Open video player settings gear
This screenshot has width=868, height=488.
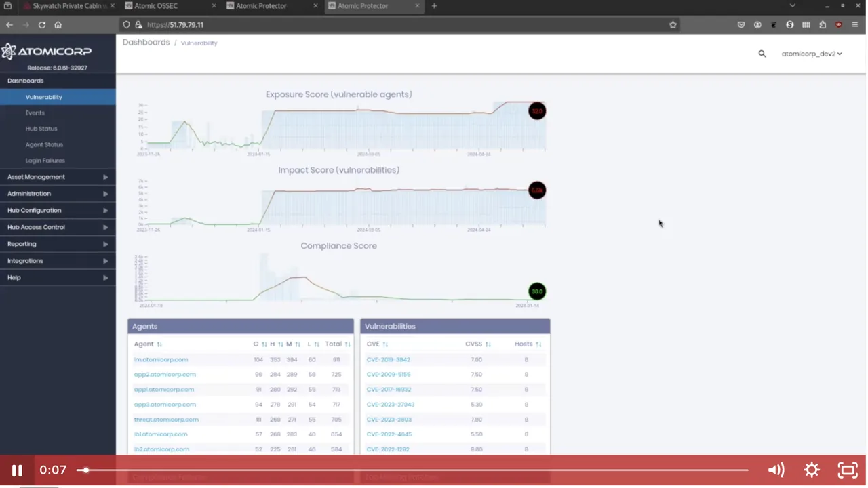[x=812, y=470]
